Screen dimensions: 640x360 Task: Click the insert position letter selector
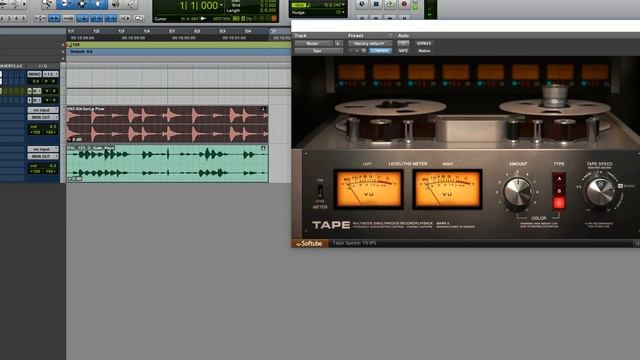point(338,43)
